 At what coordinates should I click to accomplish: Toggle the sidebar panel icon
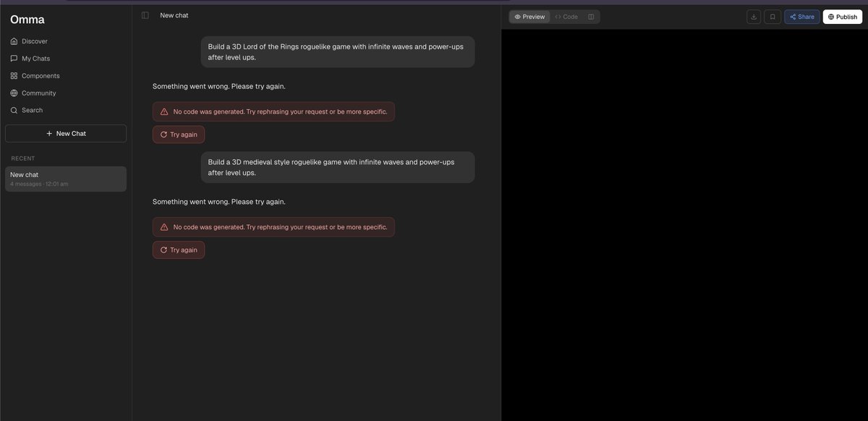(145, 15)
